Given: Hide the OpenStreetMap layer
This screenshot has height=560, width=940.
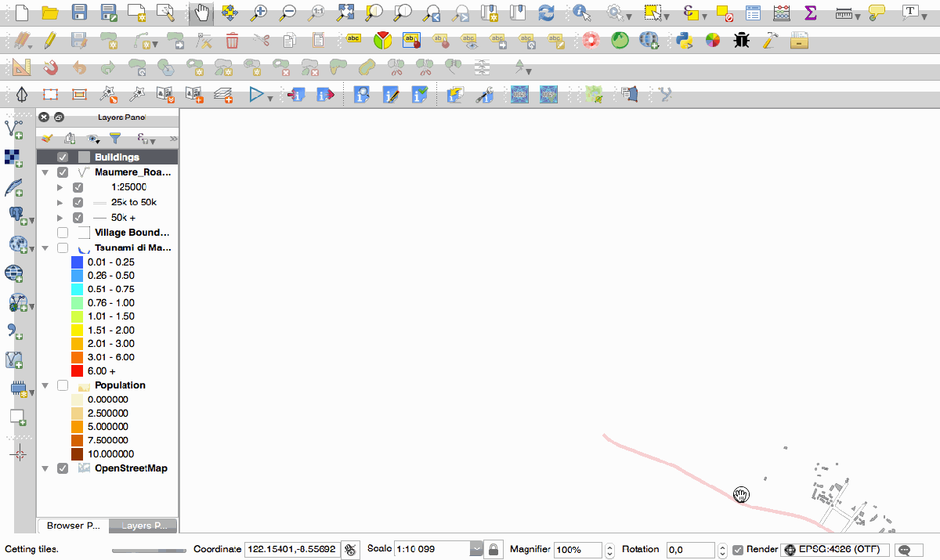Looking at the screenshot, I should (x=63, y=468).
